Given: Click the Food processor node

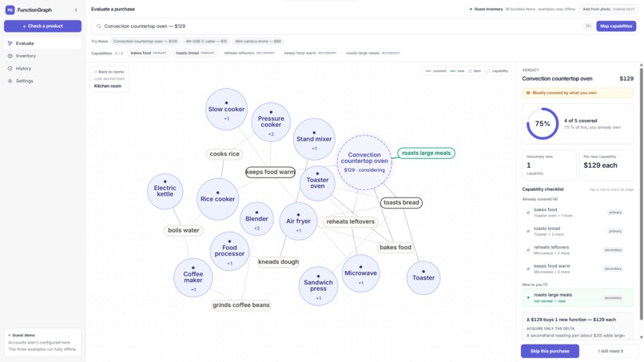Looking at the screenshot, I should [x=229, y=251].
